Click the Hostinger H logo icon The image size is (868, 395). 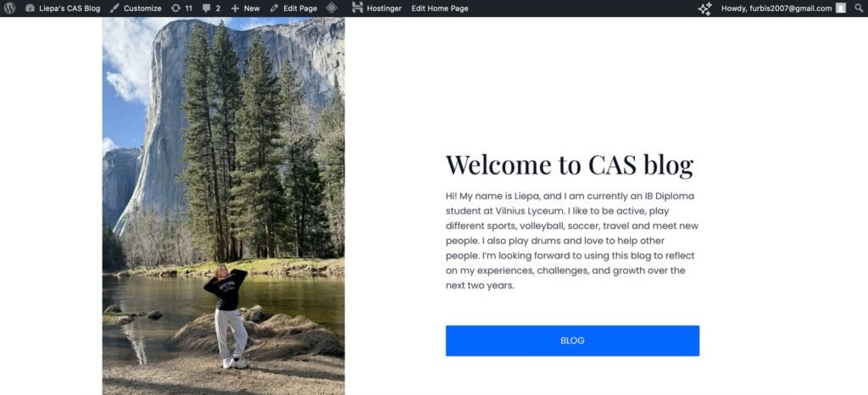tap(358, 8)
